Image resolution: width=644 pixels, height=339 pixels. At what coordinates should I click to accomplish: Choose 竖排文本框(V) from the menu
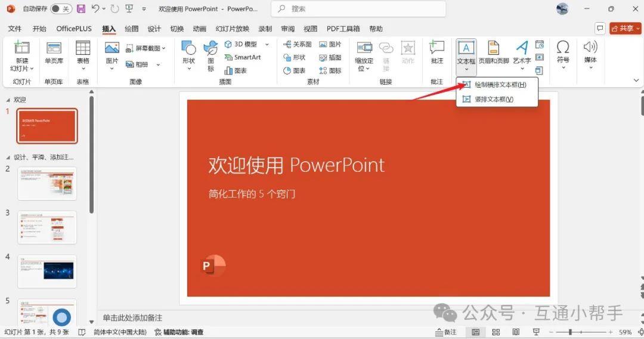[497, 99]
